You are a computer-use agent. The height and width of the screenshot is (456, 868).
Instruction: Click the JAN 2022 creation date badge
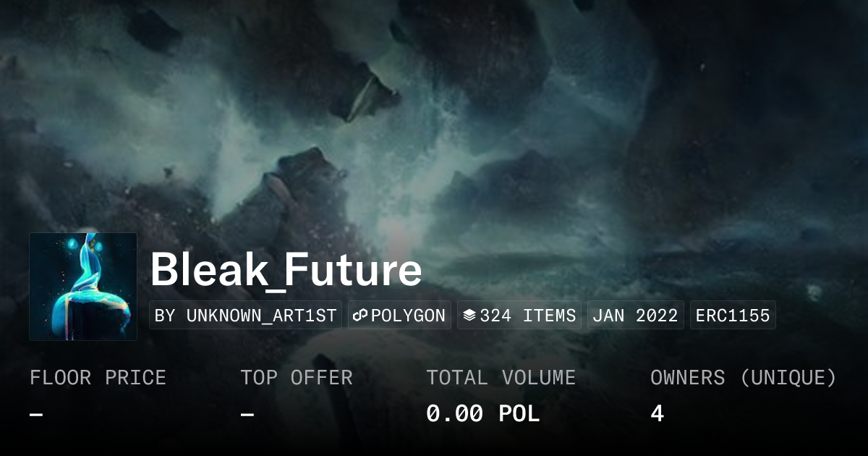pos(636,316)
